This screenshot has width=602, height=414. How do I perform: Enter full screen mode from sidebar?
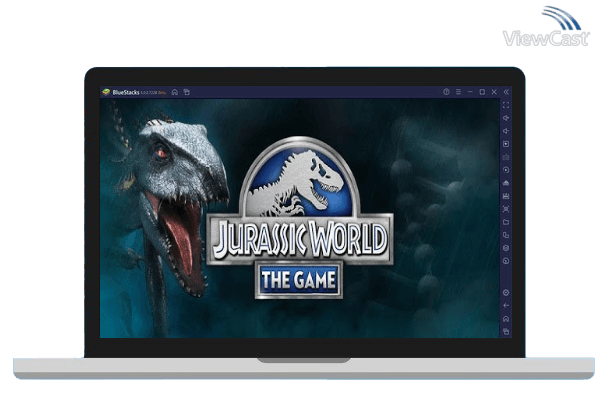click(506, 105)
